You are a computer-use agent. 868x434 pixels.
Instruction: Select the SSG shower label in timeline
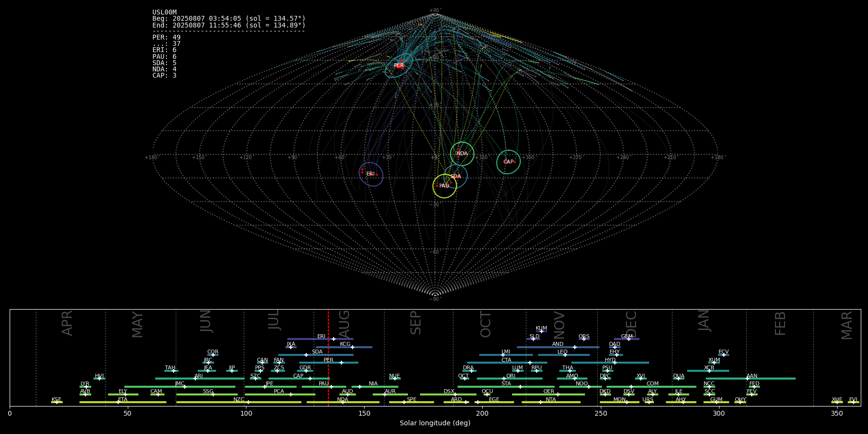[208, 392]
